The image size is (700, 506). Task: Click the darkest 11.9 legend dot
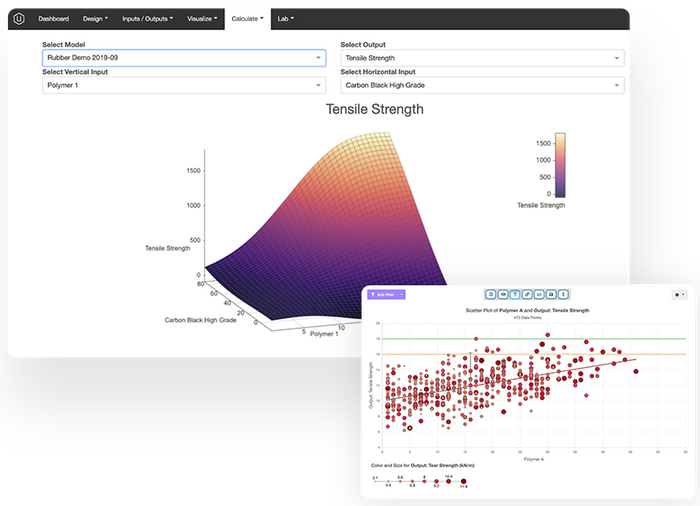[x=463, y=481]
